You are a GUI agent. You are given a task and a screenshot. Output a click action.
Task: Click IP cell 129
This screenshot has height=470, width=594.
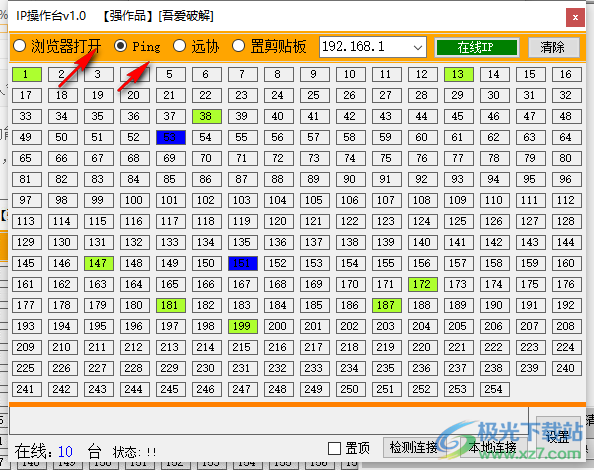pyautogui.click(x=27, y=242)
